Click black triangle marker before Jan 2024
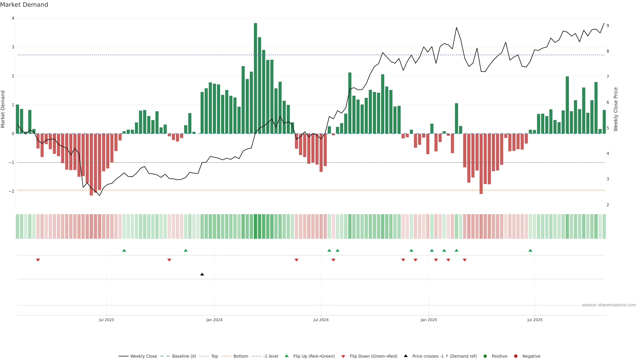 click(202, 274)
